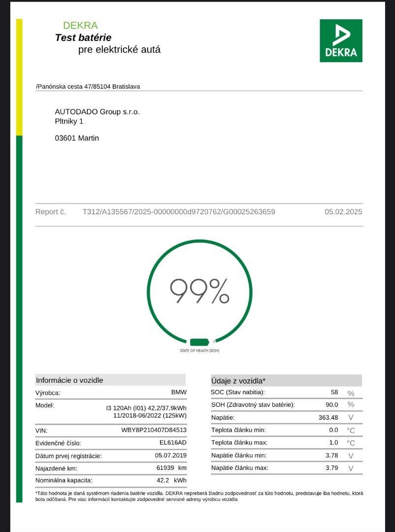Select the "SOC (Stav nabitia):" label
The width and height of the screenshot is (395, 532).
237,393
